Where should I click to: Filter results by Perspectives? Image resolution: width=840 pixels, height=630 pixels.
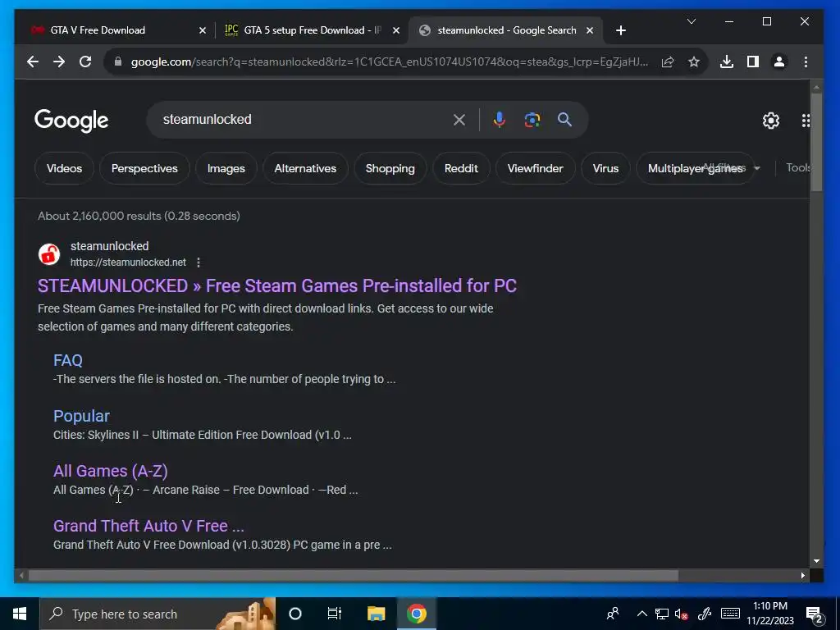tap(144, 168)
